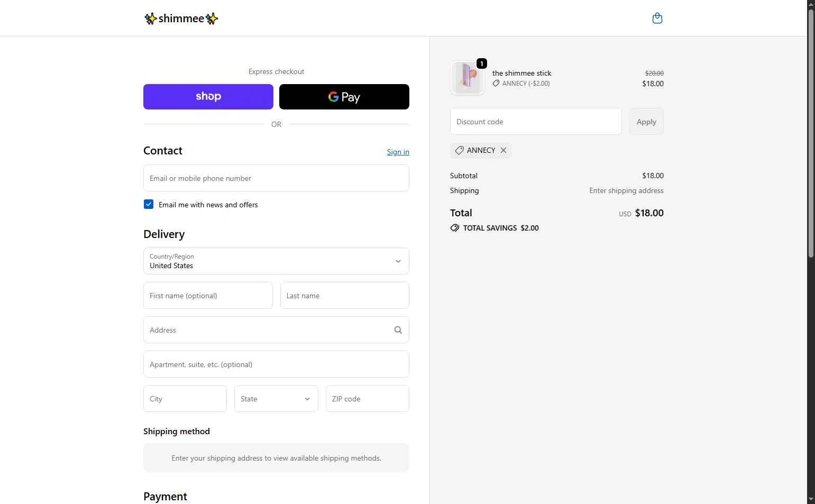The width and height of the screenshot is (815, 504).
Task: Click the First name (optional) field
Action: pos(208,296)
